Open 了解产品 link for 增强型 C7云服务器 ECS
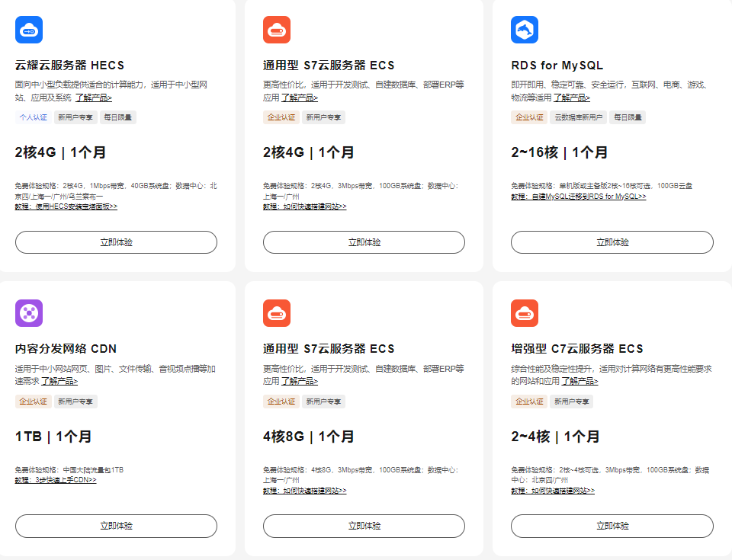732x560 pixels. click(579, 381)
